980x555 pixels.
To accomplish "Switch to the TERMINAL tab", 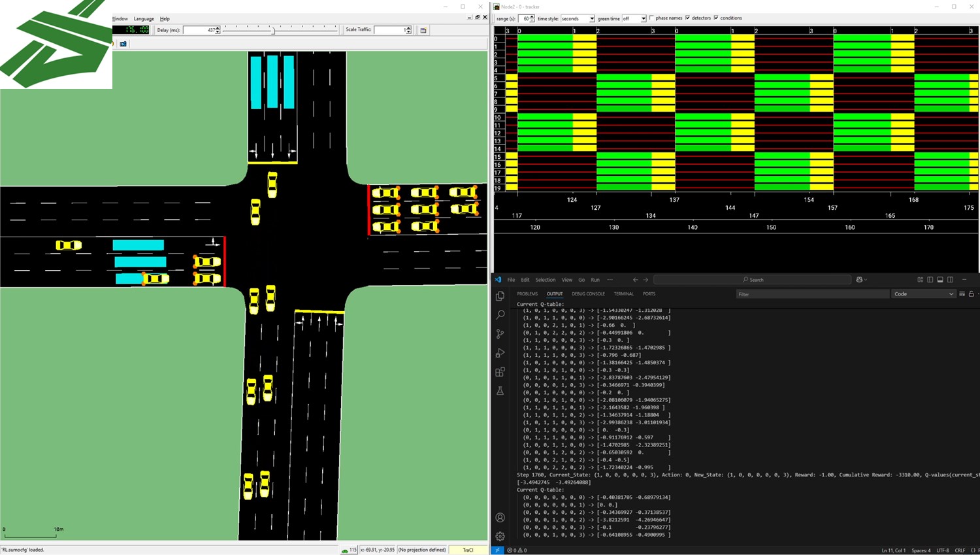I will click(623, 294).
